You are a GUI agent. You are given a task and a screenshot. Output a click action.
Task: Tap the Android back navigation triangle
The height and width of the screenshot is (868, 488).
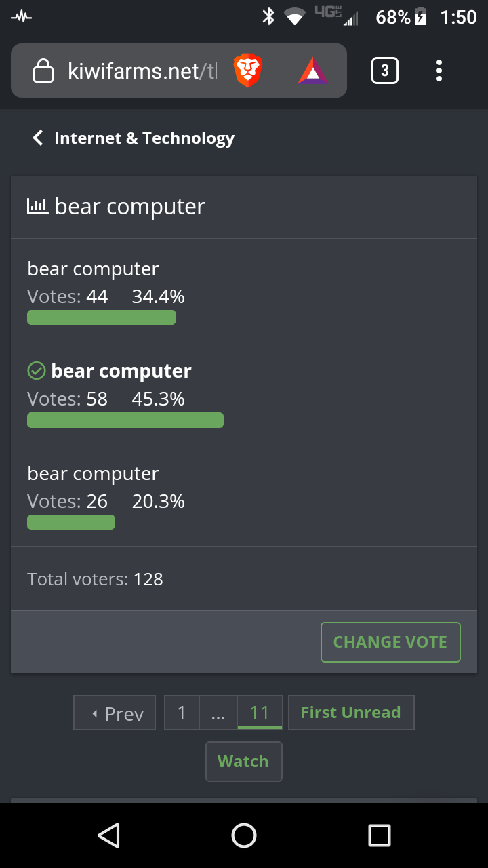108,835
